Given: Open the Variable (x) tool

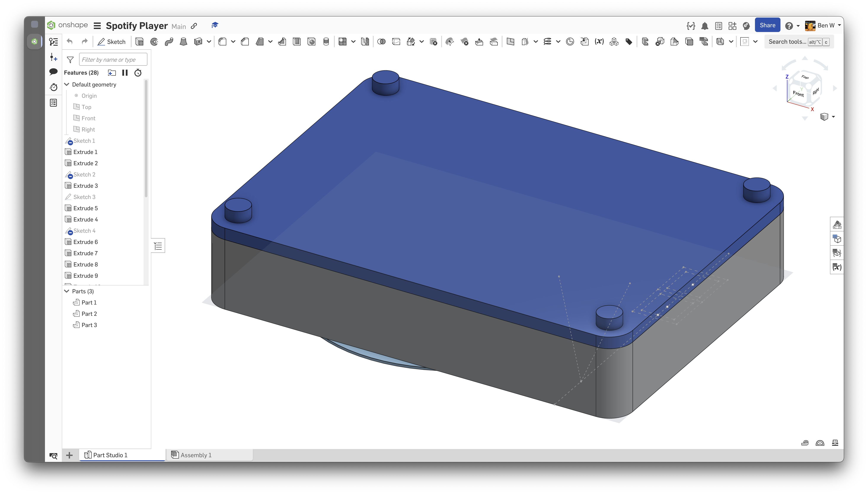Looking at the screenshot, I should pos(599,42).
